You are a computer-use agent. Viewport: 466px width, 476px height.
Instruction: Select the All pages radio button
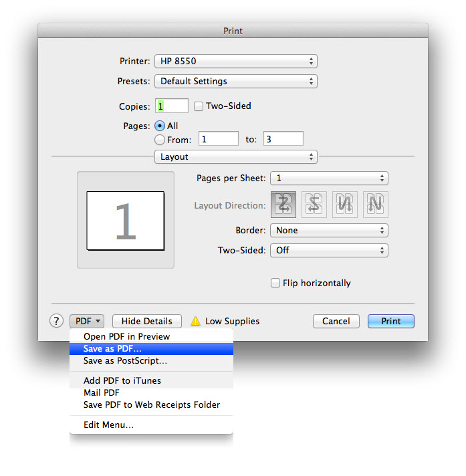(x=160, y=126)
